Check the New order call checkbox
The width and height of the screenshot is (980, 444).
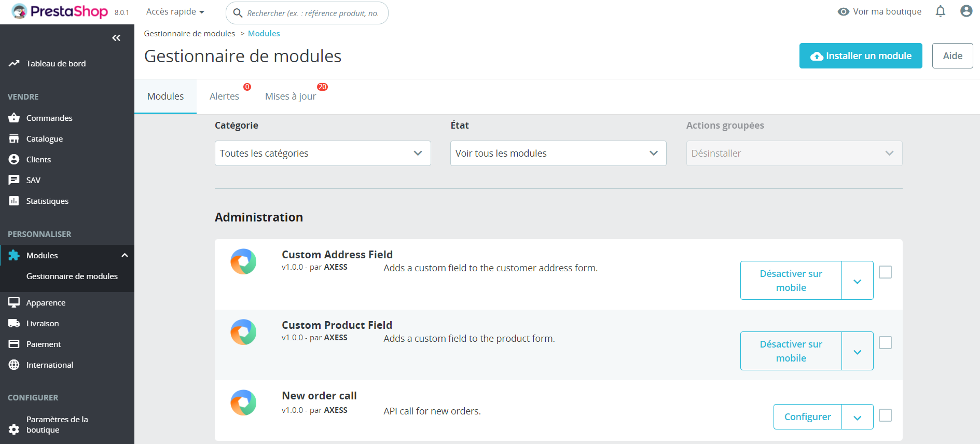click(885, 415)
